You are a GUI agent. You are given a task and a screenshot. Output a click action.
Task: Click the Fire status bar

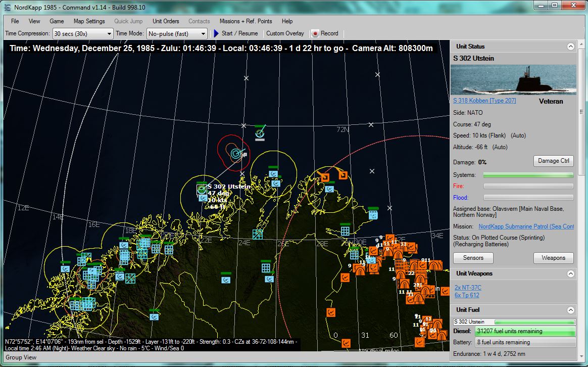coord(528,186)
